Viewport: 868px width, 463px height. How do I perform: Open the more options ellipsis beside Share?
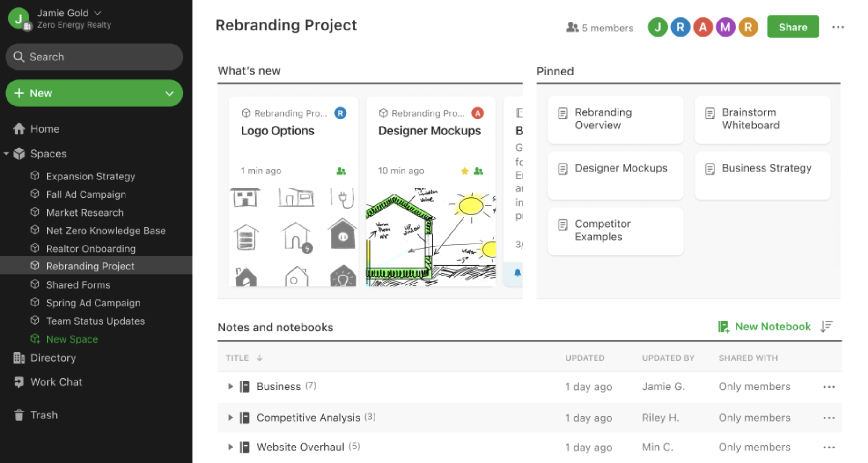(x=838, y=27)
